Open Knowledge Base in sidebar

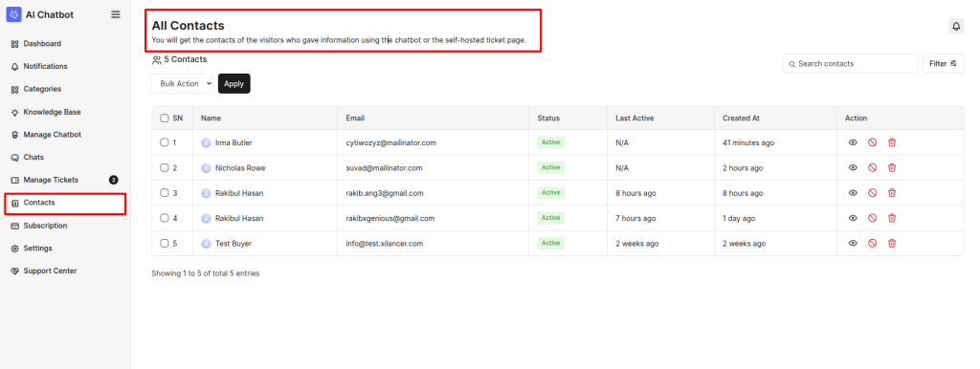click(x=52, y=113)
